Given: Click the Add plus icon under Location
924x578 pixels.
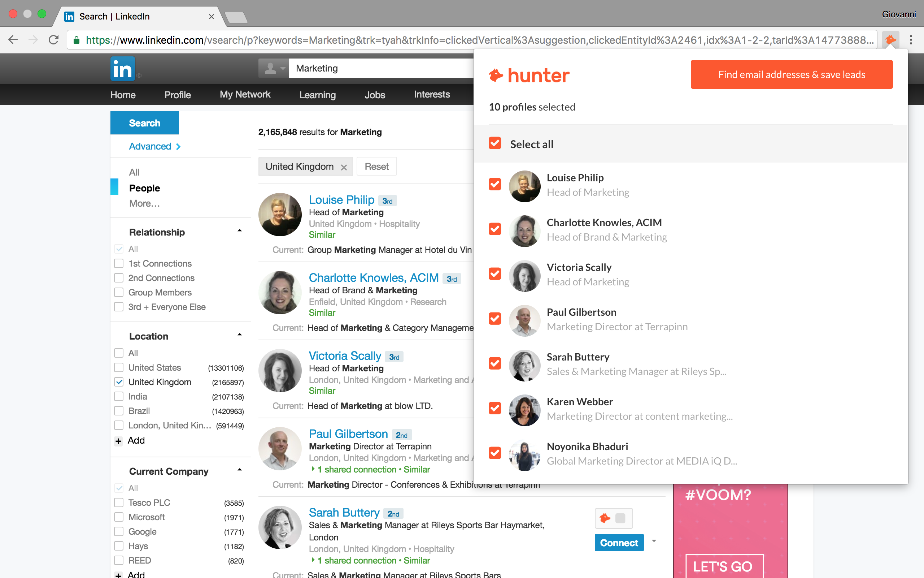Looking at the screenshot, I should tap(118, 441).
